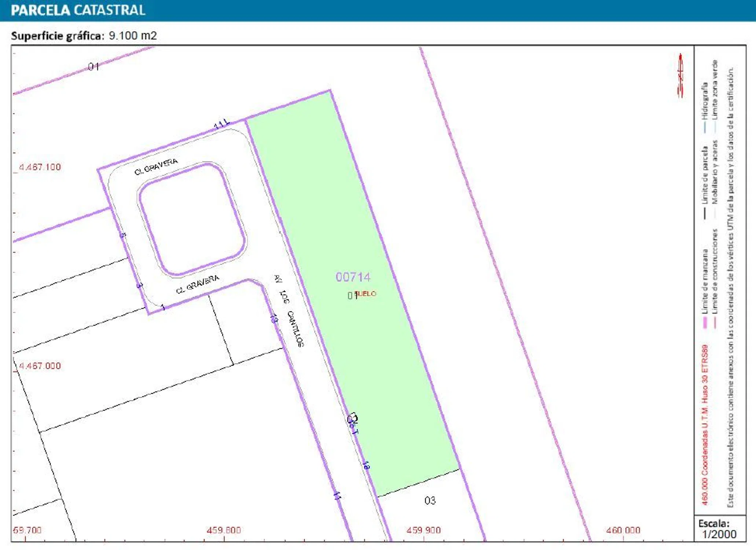
Task: Click parcel label 03 below green area
Action: point(430,500)
